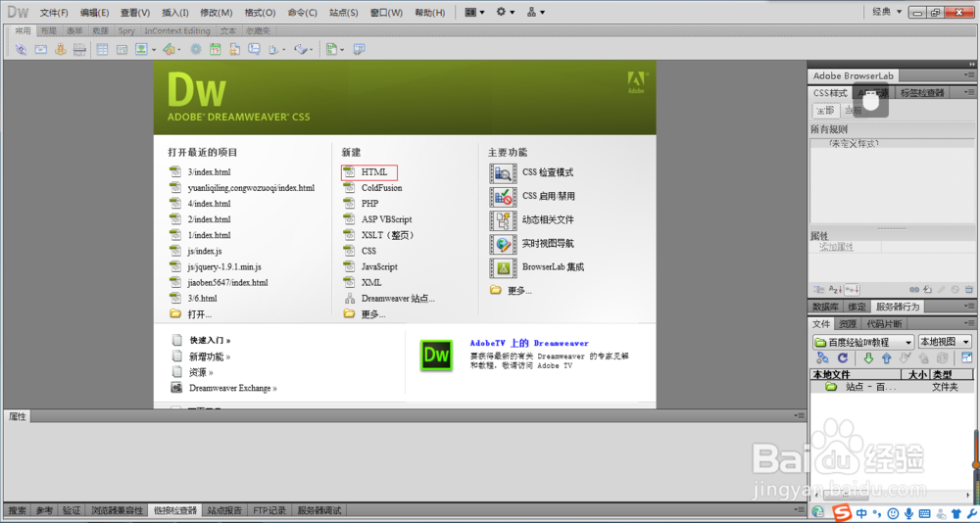The image size is (980, 523).
Task: Open the 链接检查器 tab at the bottom
Action: [175, 510]
